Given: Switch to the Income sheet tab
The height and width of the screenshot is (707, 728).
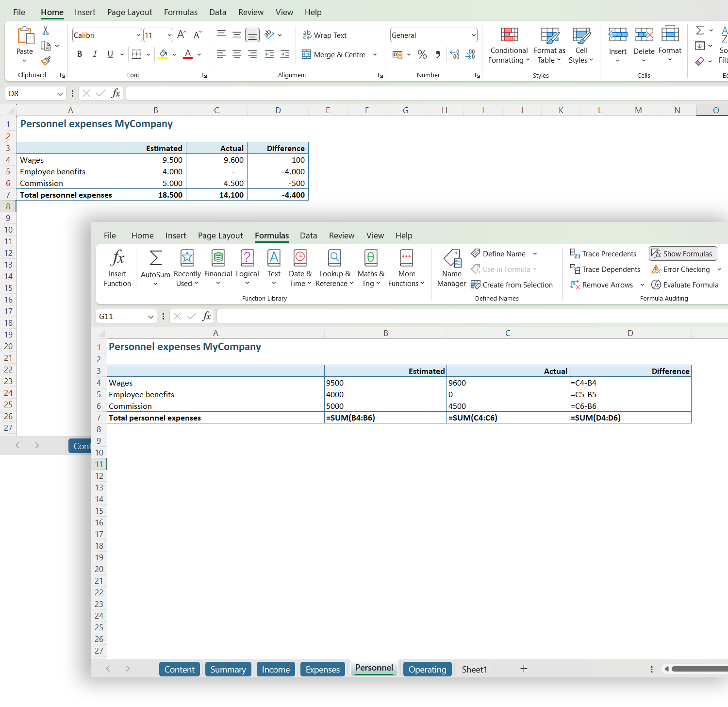Looking at the screenshot, I should 276,669.
